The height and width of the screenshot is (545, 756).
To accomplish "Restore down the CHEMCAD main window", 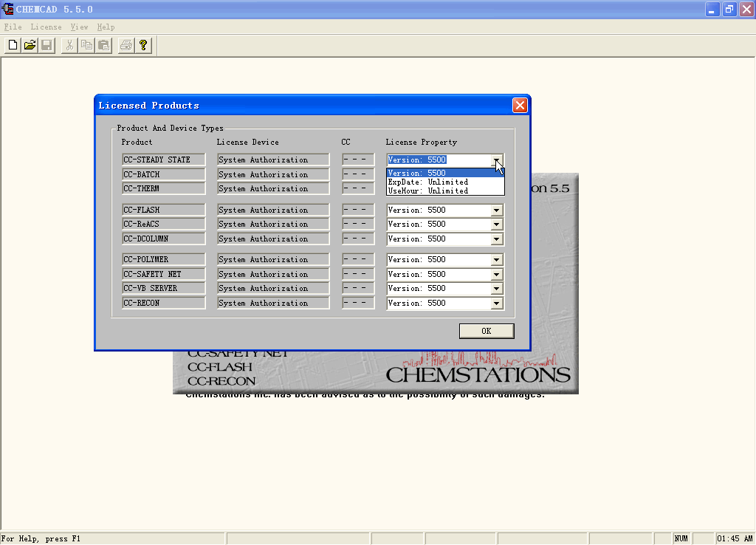I will (x=729, y=9).
